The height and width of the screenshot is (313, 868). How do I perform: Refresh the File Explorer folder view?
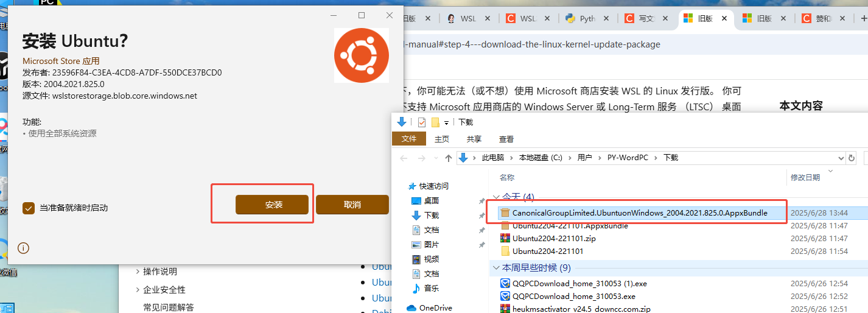tap(851, 158)
